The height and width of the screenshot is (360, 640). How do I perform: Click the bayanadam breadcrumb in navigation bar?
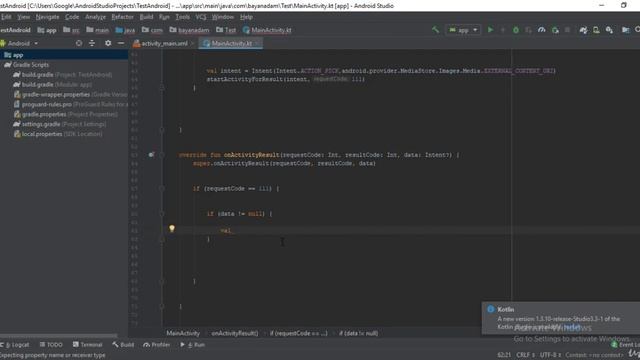click(x=189, y=30)
